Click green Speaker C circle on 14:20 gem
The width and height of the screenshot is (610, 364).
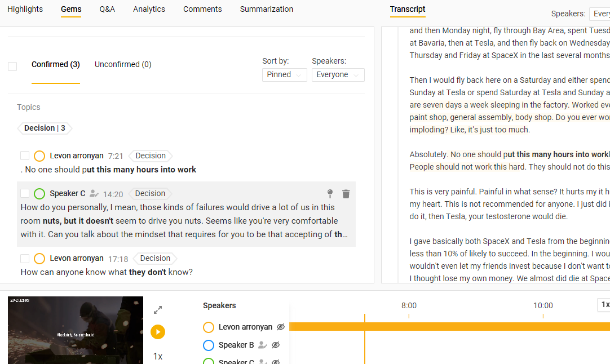tap(39, 194)
